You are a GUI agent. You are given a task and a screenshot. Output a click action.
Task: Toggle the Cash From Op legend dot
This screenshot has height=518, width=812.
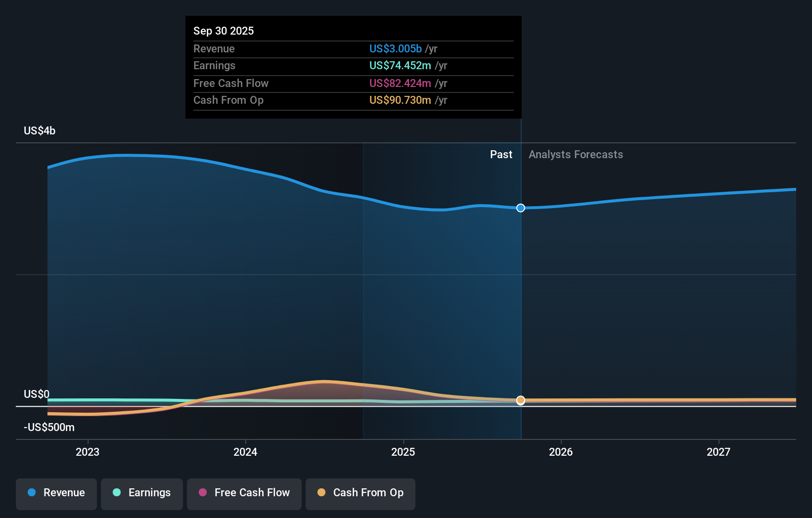coord(321,492)
